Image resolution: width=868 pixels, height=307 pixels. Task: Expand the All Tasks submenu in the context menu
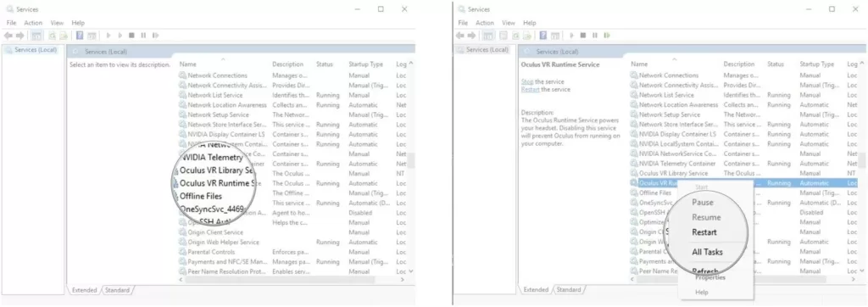point(708,252)
